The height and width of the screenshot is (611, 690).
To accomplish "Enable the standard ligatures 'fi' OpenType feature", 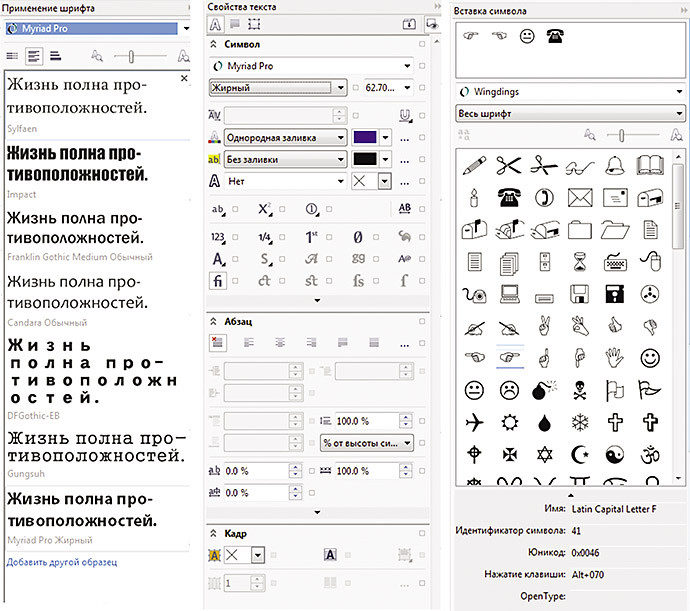I will [218, 281].
